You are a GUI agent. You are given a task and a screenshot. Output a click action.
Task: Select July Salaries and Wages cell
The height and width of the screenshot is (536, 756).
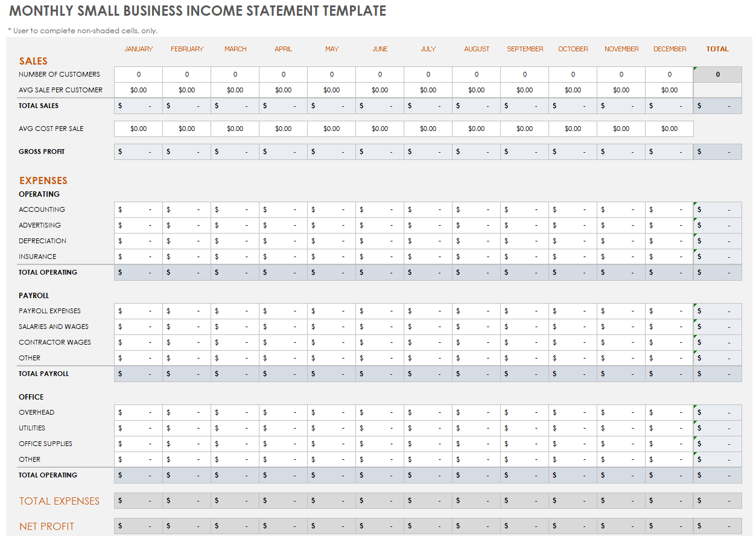(428, 327)
